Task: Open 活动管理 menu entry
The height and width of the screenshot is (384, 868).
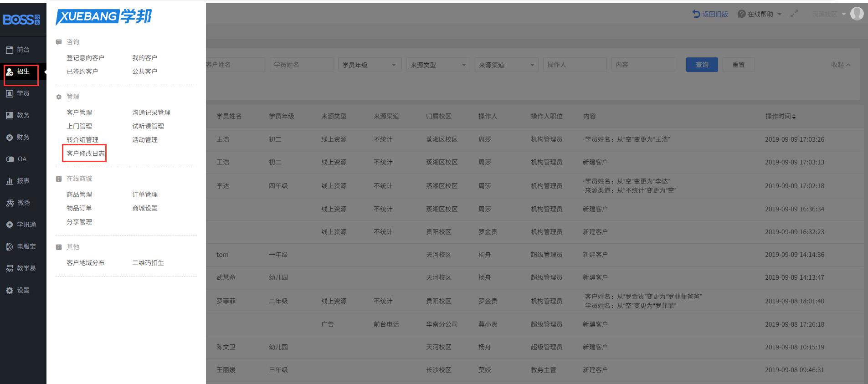Action: pos(145,140)
